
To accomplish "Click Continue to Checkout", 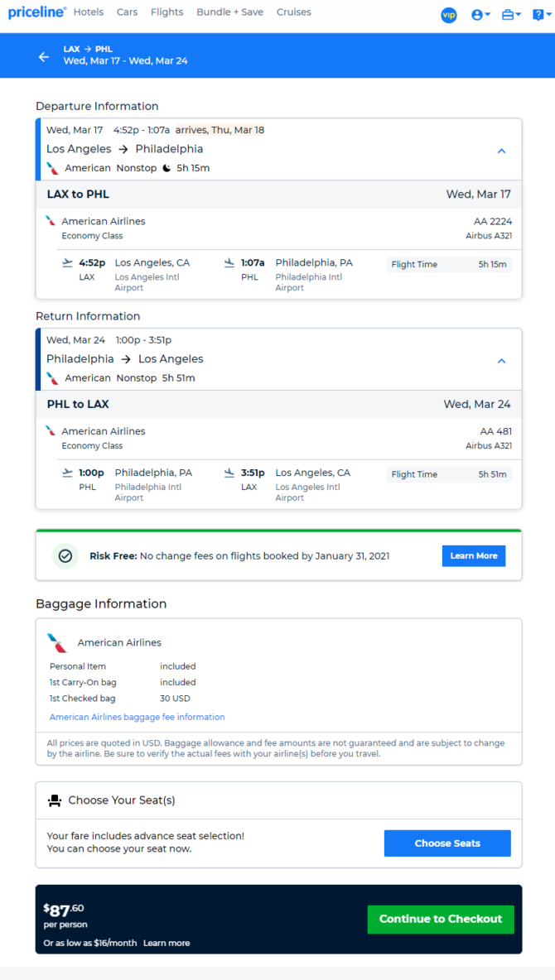I will (x=441, y=920).
